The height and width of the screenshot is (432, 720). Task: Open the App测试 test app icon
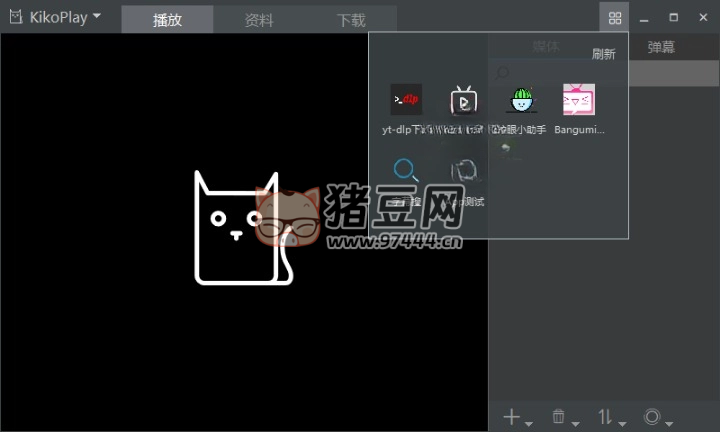tap(463, 172)
